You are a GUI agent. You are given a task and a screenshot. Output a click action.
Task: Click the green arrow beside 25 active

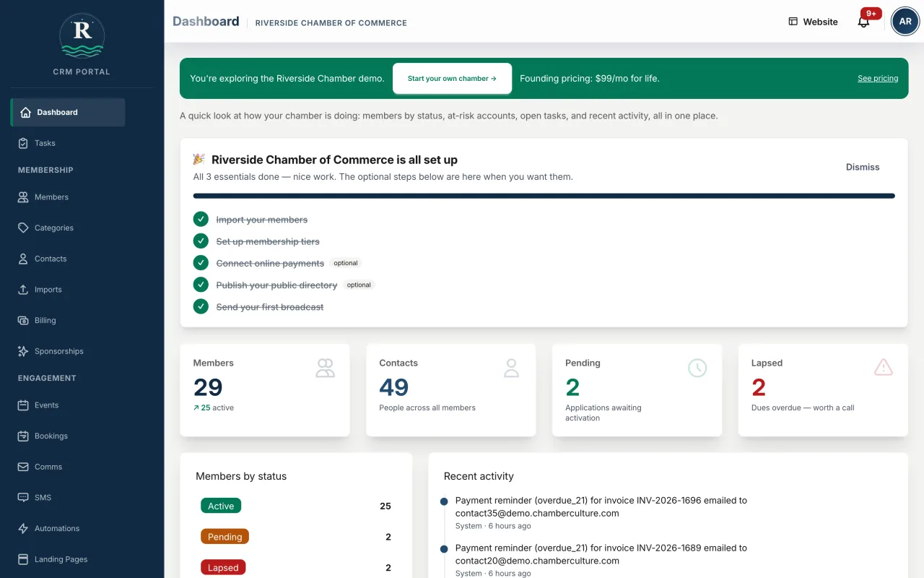[x=196, y=408]
